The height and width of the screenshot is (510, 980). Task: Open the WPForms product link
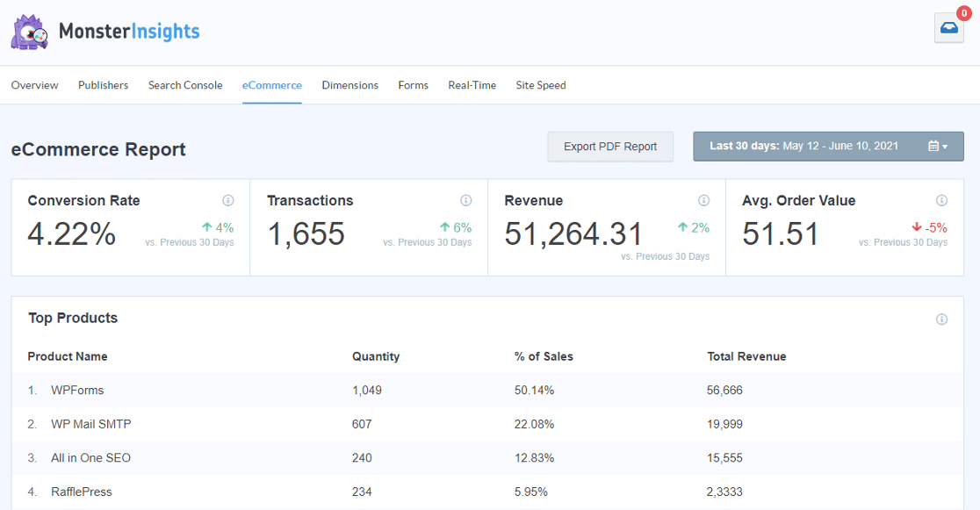tap(77, 390)
